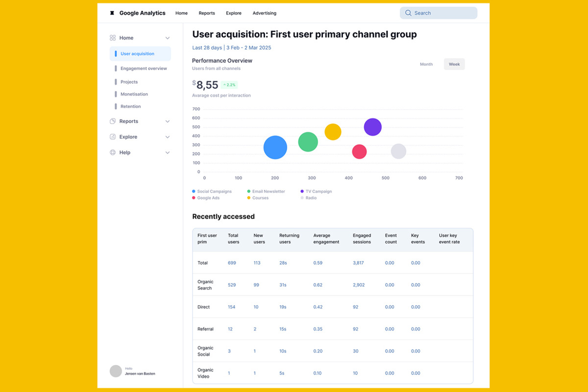Screen dimensions: 588x392
Task: Open Reports in top navigation
Action: tap(207, 13)
